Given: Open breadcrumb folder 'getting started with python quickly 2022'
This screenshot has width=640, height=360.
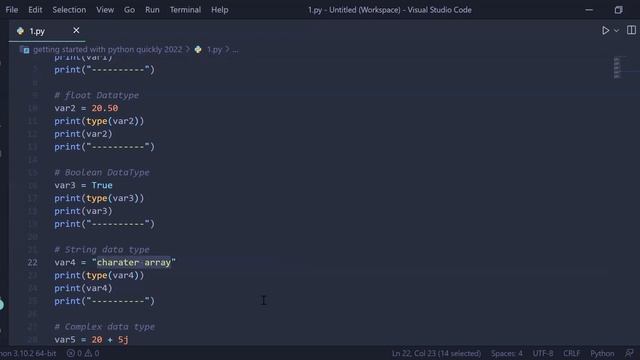Looking at the screenshot, I should pyautogui.click(x=108, y=50).
